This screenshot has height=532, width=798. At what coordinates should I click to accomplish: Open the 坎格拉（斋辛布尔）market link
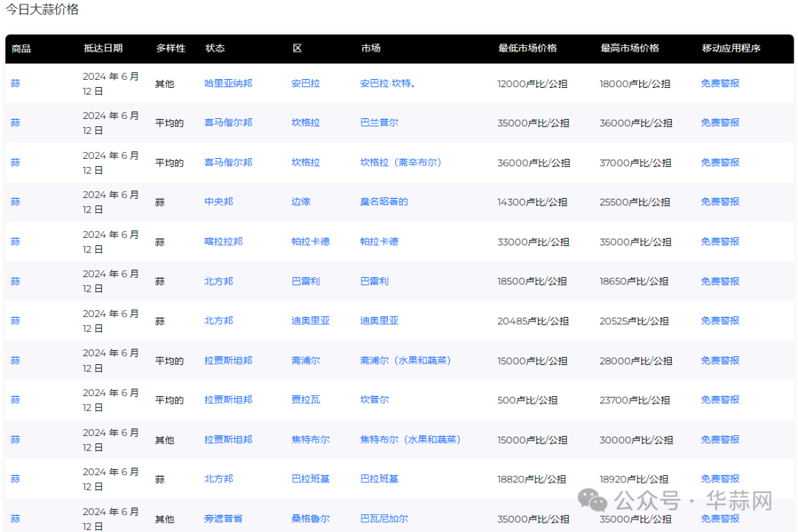(400, 162)
